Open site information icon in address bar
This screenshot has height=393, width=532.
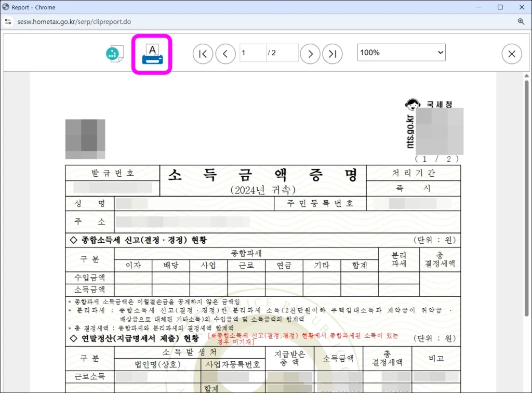coord(8,22)
